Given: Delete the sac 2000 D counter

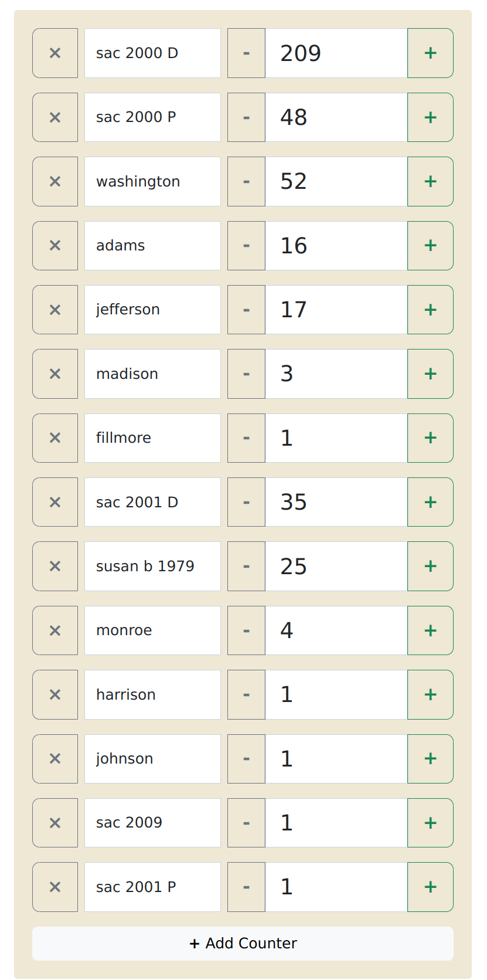Looking at the screenshot, I should click(55, 53).
